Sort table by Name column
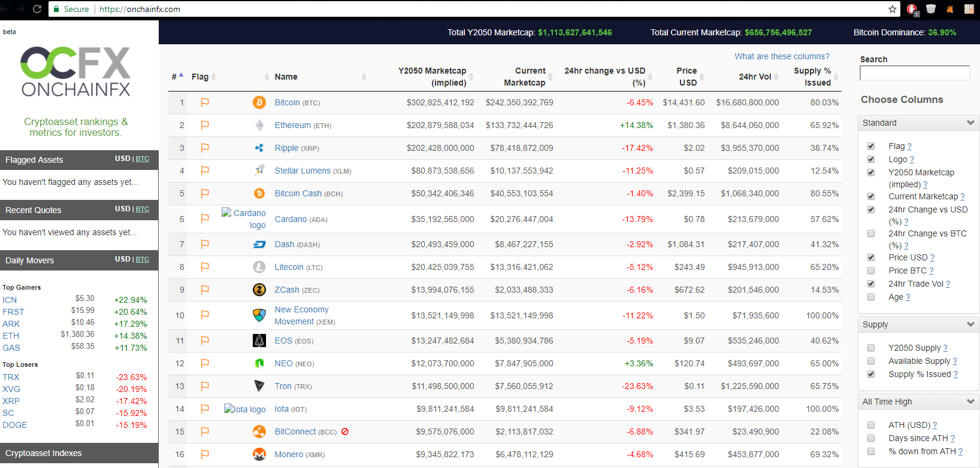This screenshot has width=980, height=468. tap(286, 77)
